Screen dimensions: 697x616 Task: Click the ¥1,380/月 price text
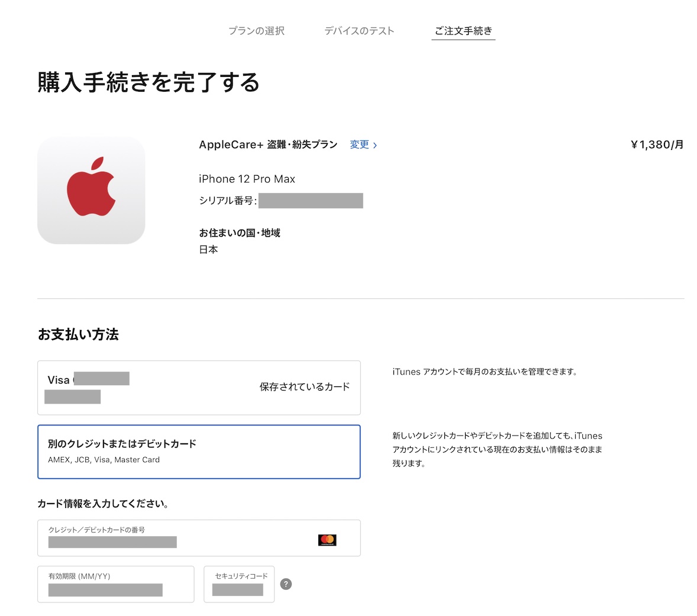[657, 144]
